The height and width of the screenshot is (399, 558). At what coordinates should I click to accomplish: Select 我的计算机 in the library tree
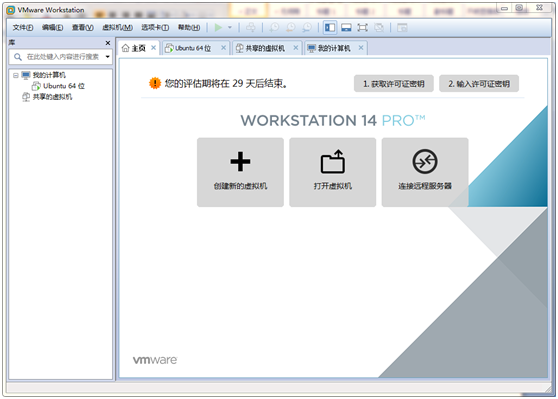(49, 75)
